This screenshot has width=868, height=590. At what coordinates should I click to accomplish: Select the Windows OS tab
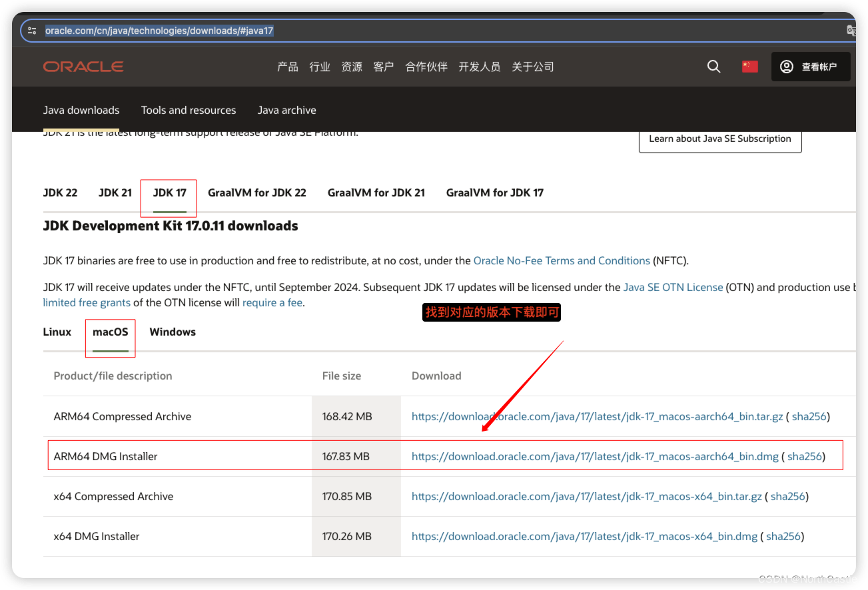(x=173, y=332)
